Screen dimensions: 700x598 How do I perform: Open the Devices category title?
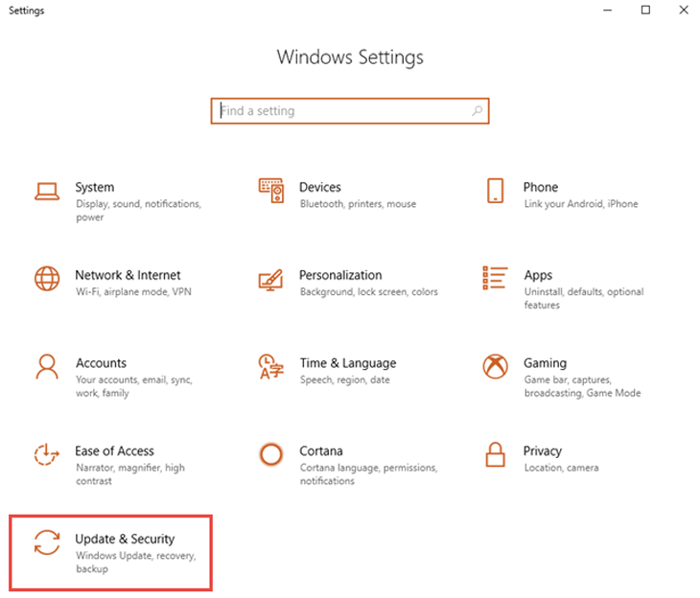(x=320, y=187)
